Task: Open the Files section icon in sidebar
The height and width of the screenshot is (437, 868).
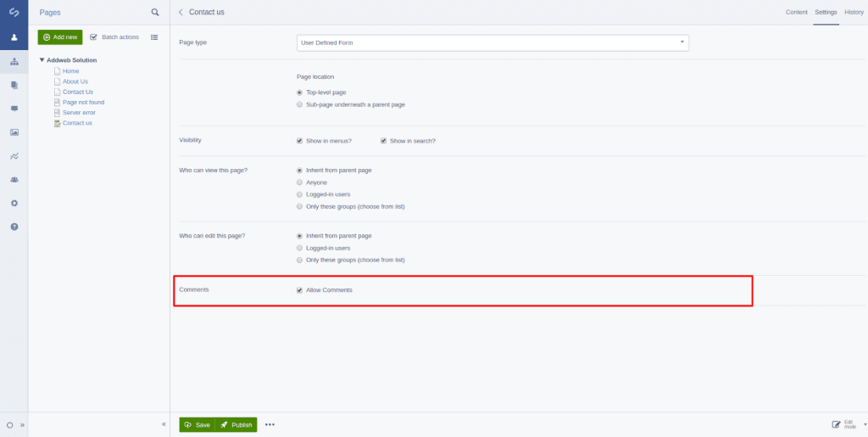Action: click(14, 85)
